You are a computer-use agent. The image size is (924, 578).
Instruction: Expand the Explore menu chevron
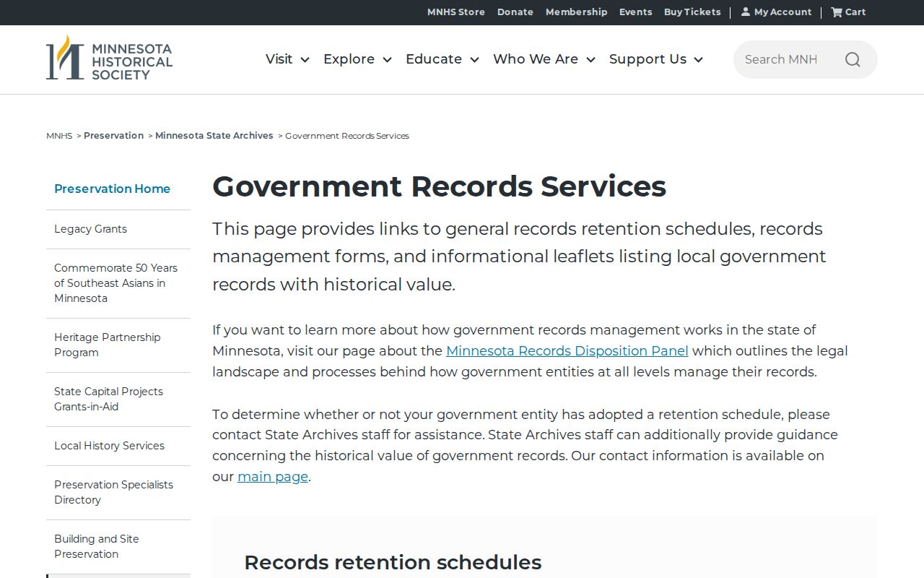[387, 60]
